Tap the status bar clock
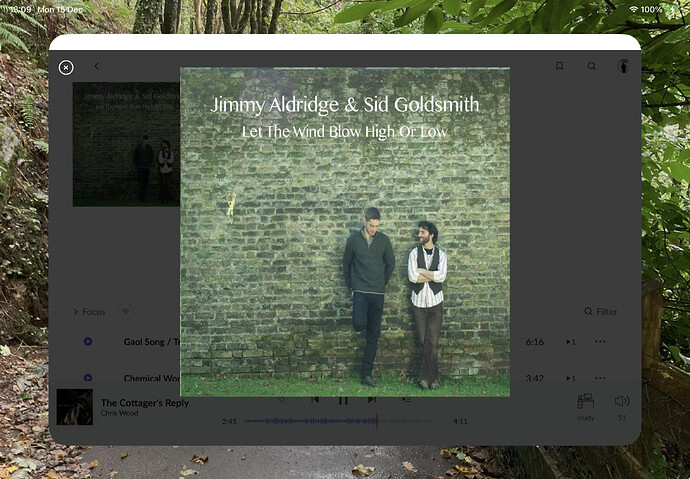 (x=21, y=9)
